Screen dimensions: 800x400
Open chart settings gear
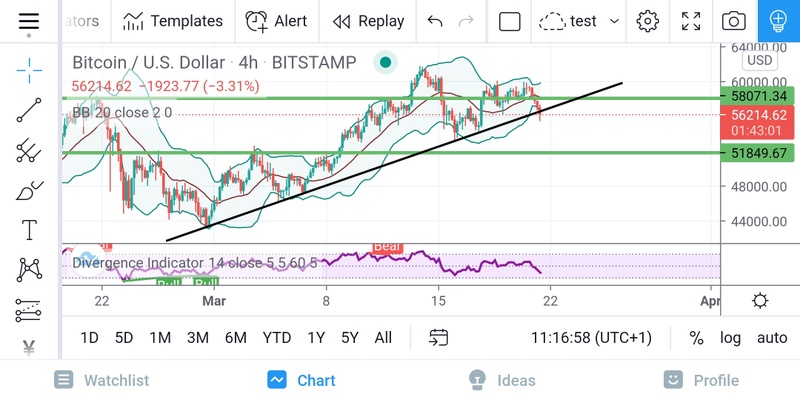click(648, 21)
